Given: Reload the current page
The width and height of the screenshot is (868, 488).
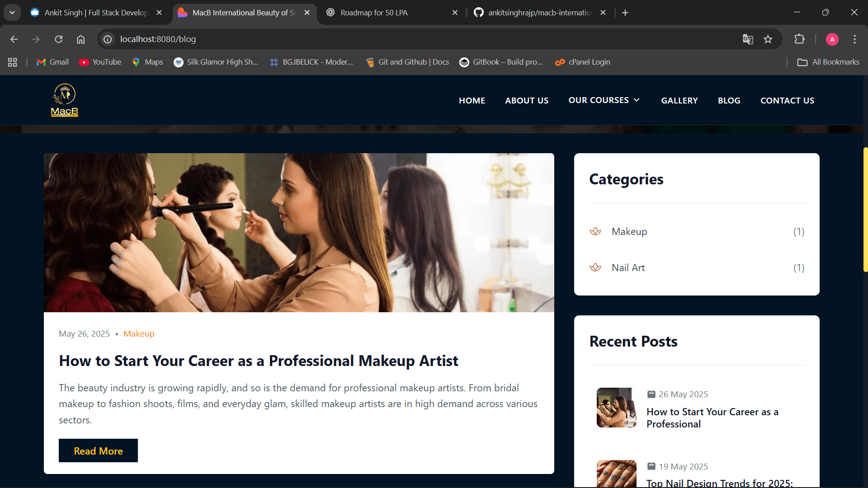Looking at the screenshot, I should 59,39.
